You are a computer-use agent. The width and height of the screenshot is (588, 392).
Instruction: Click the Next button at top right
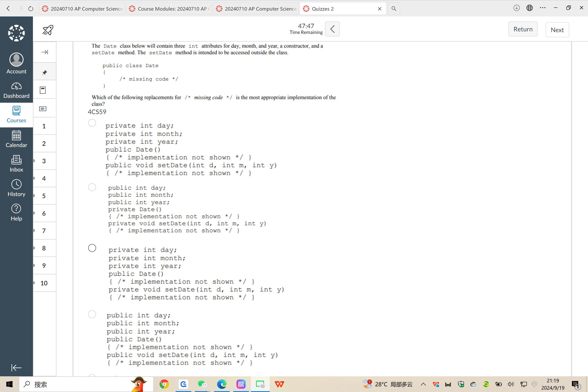pyautogui.click(x=557, y=30)
